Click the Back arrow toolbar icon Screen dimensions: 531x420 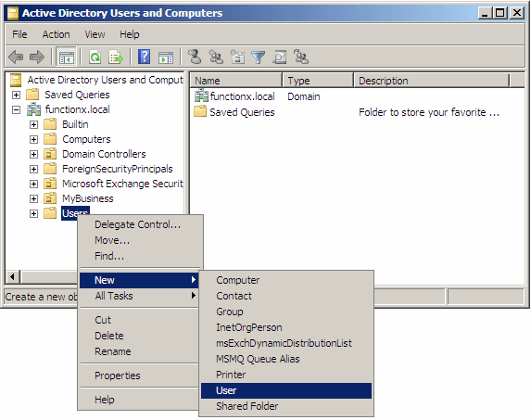[16, 57]
